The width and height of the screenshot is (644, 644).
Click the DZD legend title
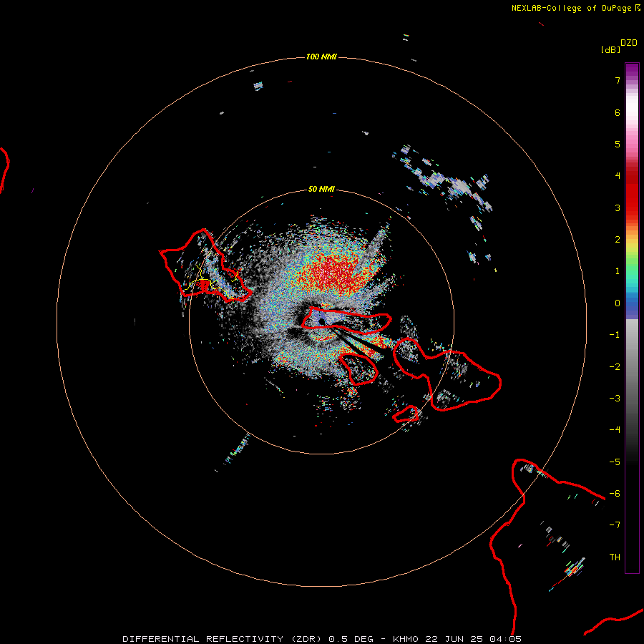tap(629, 43)
